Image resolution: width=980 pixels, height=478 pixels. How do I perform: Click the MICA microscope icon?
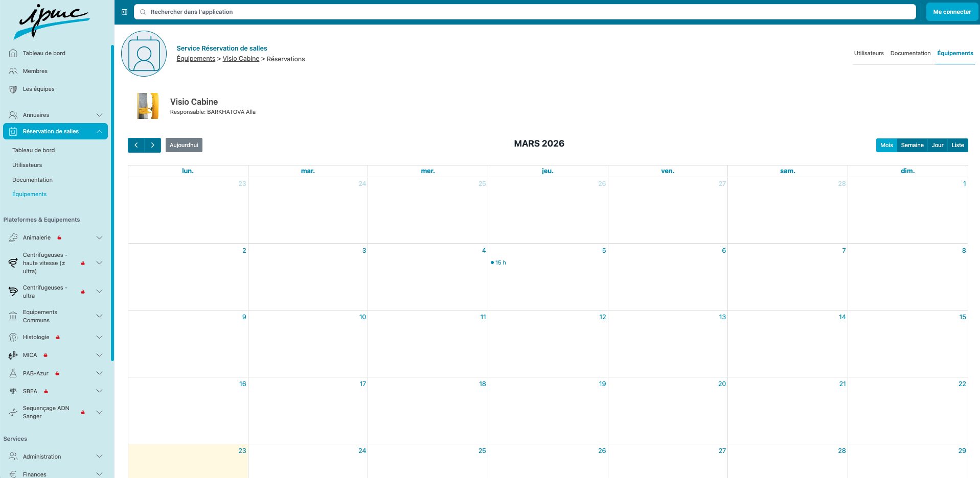13,355
